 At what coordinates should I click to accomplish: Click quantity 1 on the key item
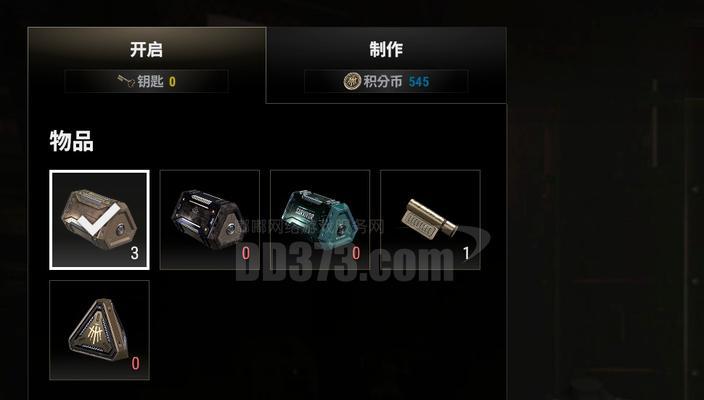pyautogui.click(x=466, y=254)
